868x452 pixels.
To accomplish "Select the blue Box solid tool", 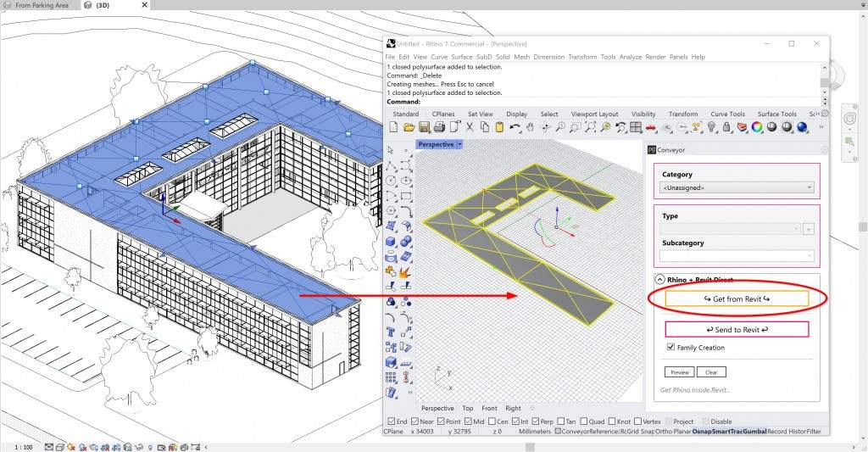I will click(391, 242).
